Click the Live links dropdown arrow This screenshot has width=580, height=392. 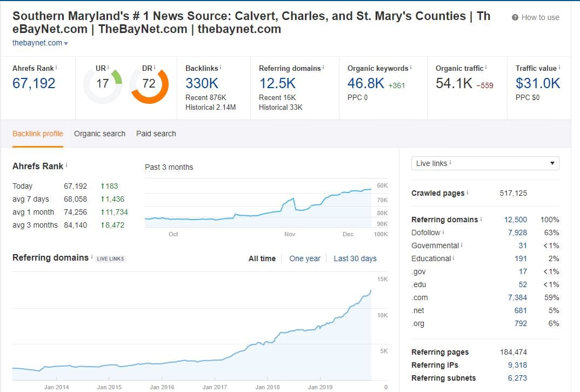coord(552,163)
